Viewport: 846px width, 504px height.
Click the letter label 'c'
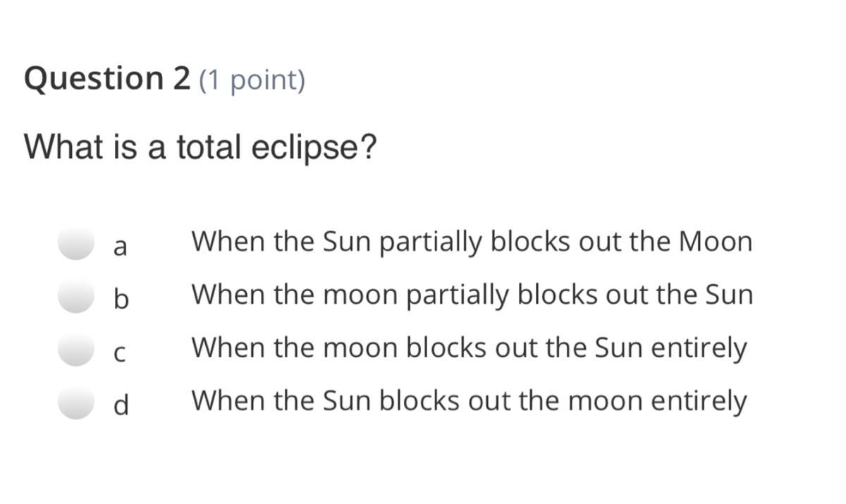pyautogui.click(x=120, y=352)
